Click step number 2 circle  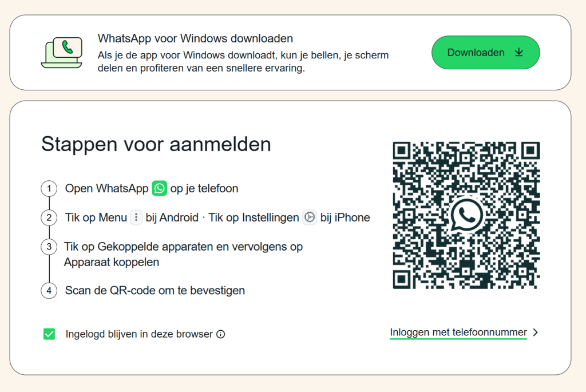point(49,217)
